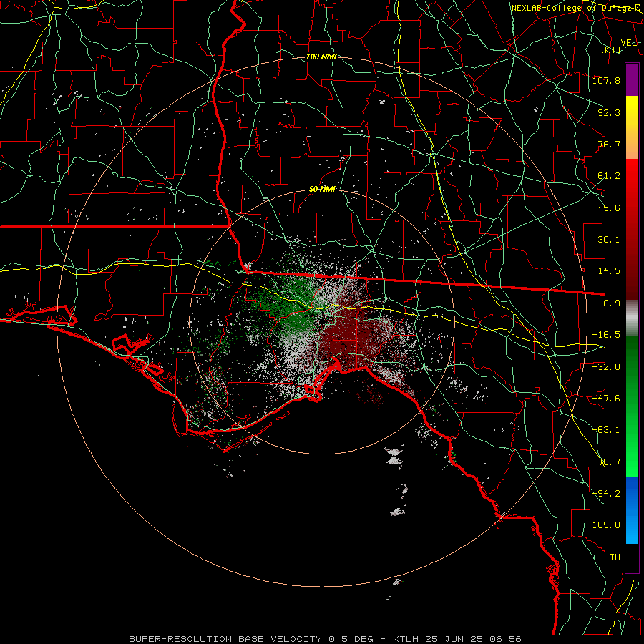Select the -78.7 velocity scale value
Screen dimensions: 644x644
click(x=606, y=462)
